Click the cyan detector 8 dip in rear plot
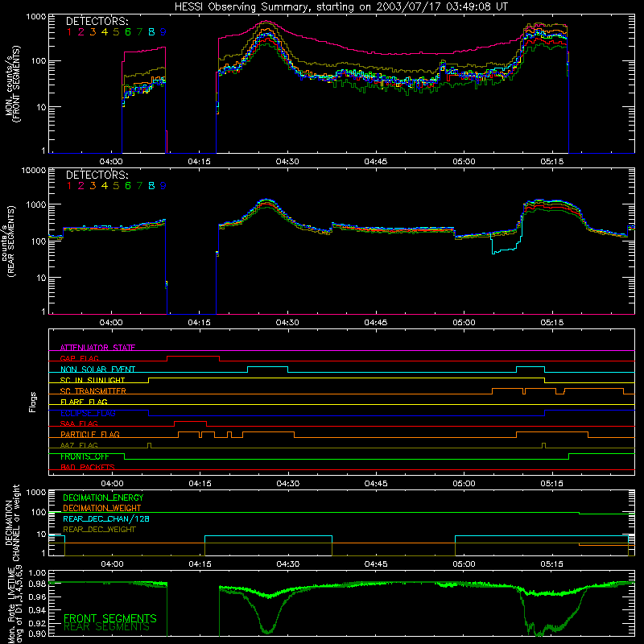Image resolution: width=644 pixels, height=644 pixels. pyautogui.click(x=506, y=250)
